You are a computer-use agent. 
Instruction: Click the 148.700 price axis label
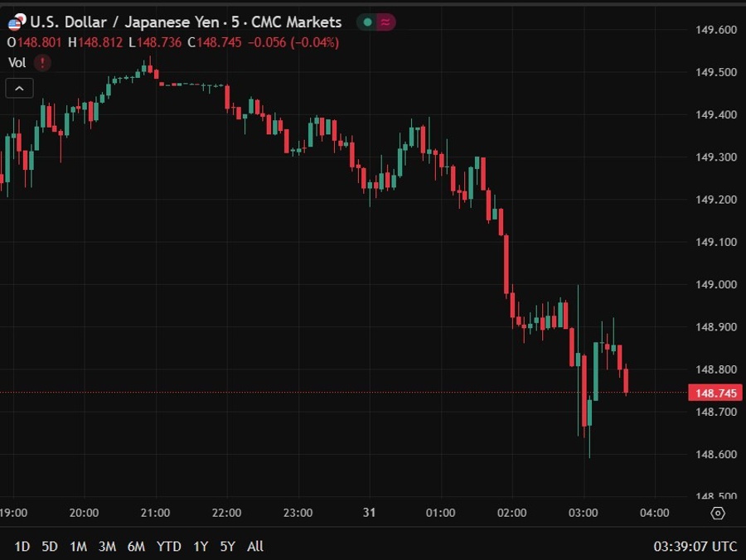716,412
